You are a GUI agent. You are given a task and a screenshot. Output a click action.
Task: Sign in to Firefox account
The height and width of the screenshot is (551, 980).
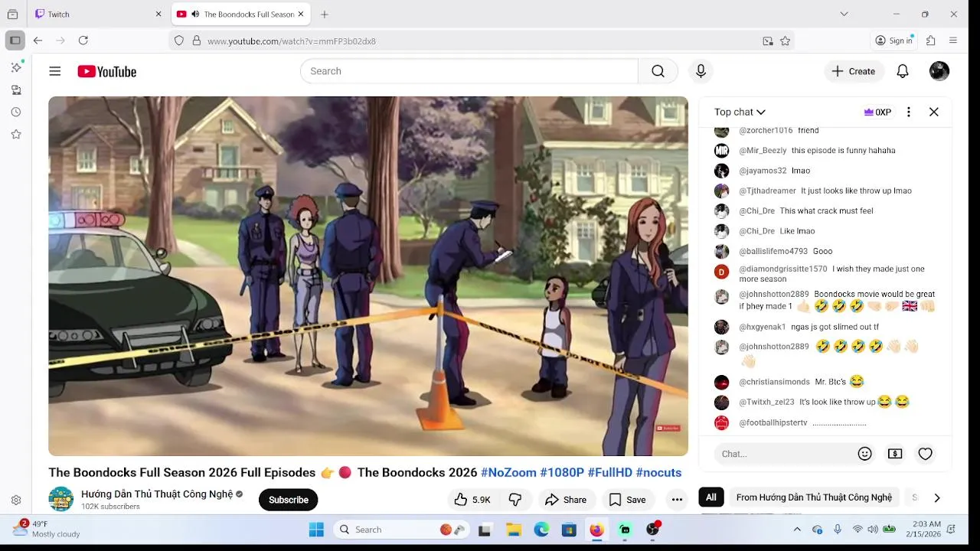[894, 41]
